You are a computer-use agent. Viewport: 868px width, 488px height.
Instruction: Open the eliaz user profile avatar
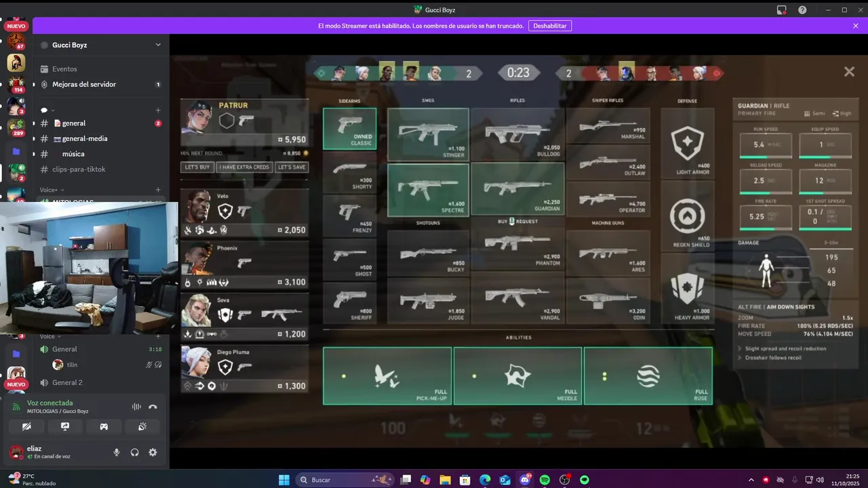point(16,452)
